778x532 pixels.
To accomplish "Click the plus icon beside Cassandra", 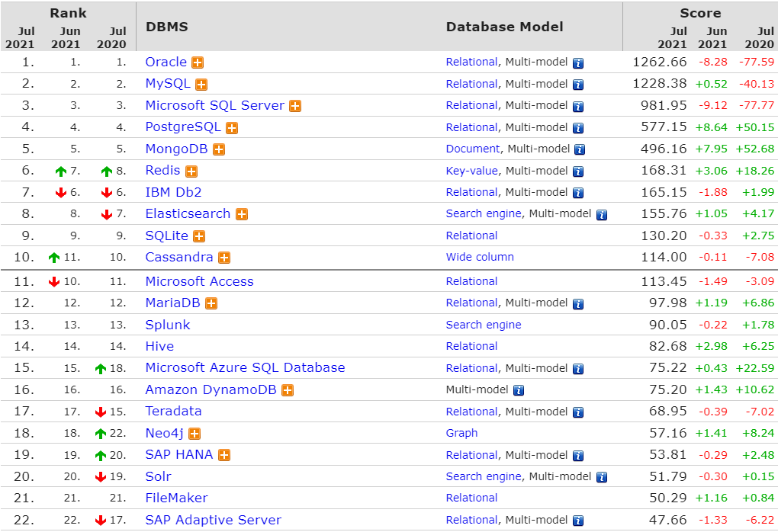I will 224,258.
